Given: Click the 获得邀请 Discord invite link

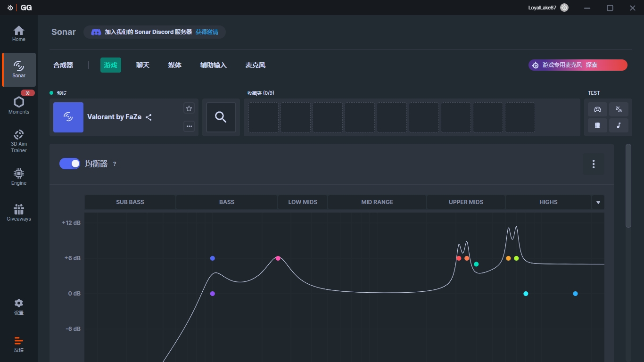Looking at the screenshot, I should pos(207,32).
